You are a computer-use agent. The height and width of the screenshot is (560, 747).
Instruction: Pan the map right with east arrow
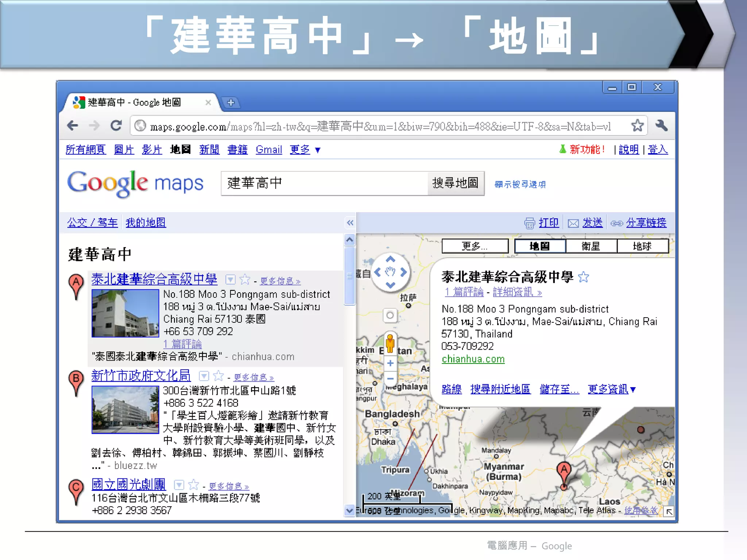(403, 272)
